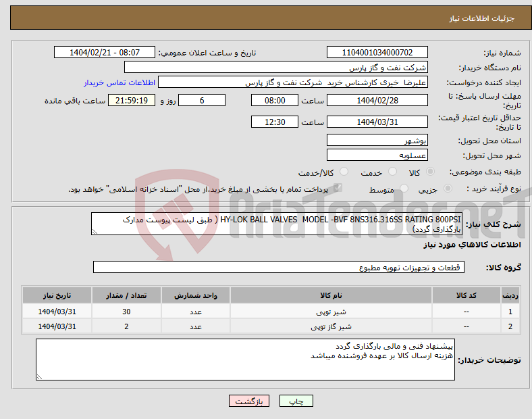Screen dimensions: 532x419
Task: Click the کد کالا column header
Action: coord(467,295)
